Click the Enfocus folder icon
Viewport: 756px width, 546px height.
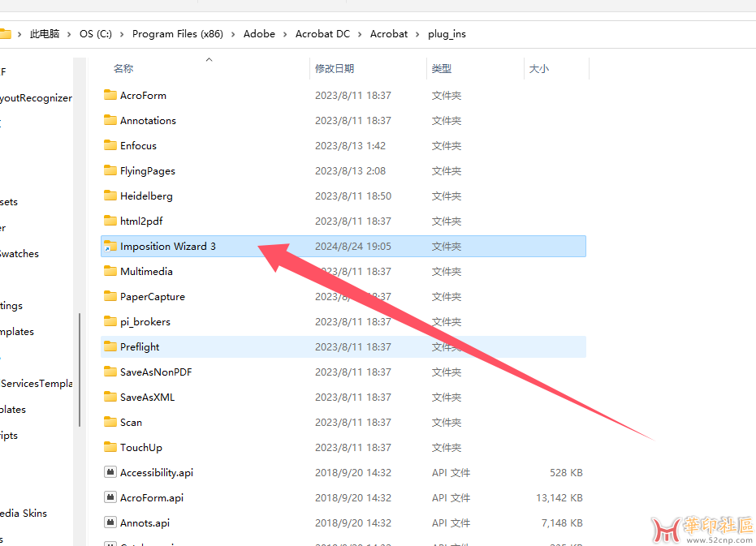coord(110,145)
